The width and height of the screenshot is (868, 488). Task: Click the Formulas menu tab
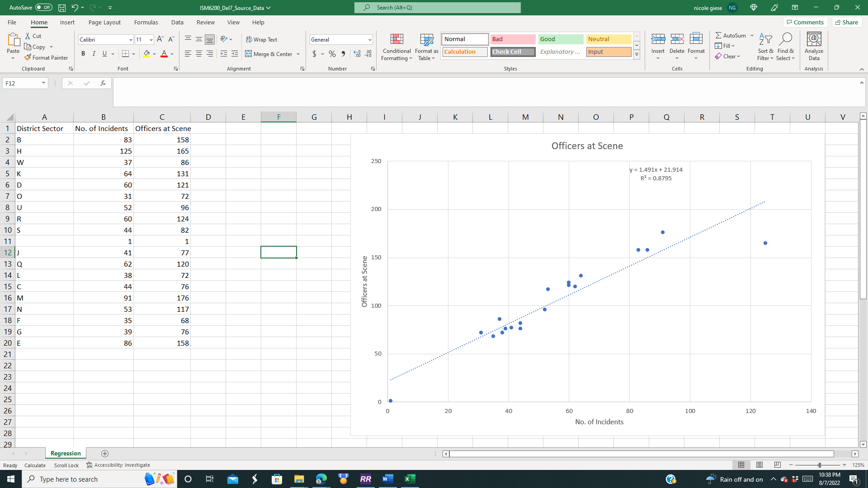click(146, 22)
